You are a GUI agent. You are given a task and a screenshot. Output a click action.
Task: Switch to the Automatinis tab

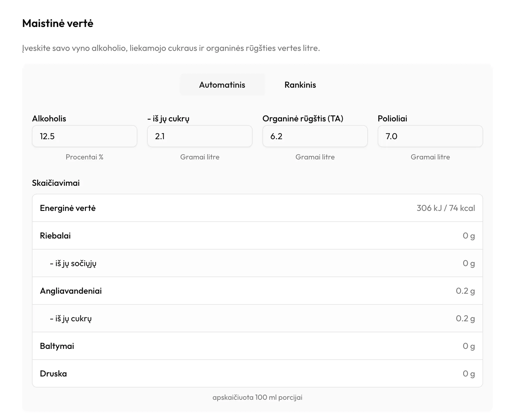[222, 85]
